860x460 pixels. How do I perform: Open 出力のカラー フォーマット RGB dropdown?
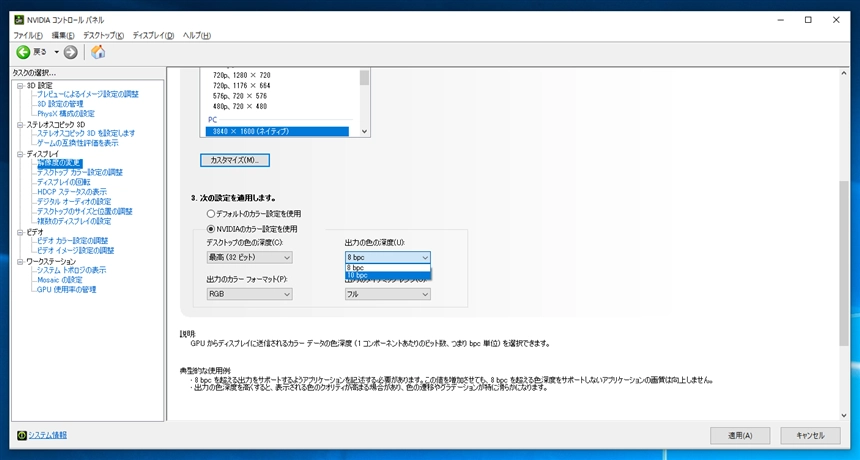click(x=250, y=294)
